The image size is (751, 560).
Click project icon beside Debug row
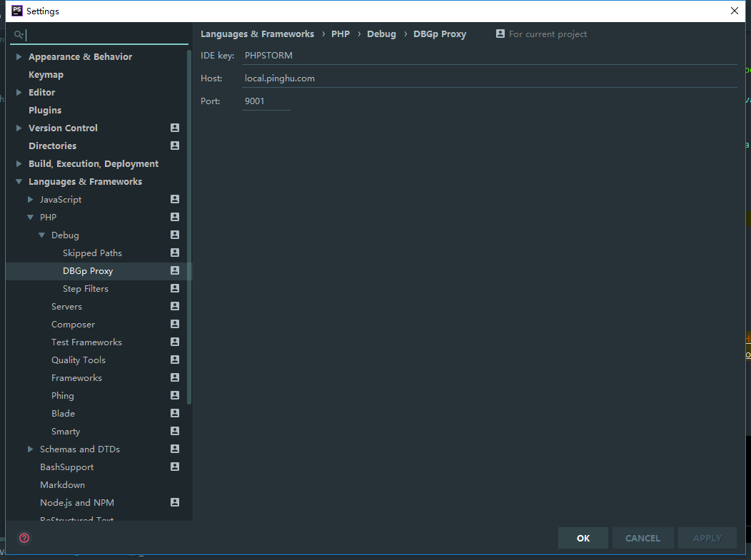pyautogui.click(x=175, y=235)
